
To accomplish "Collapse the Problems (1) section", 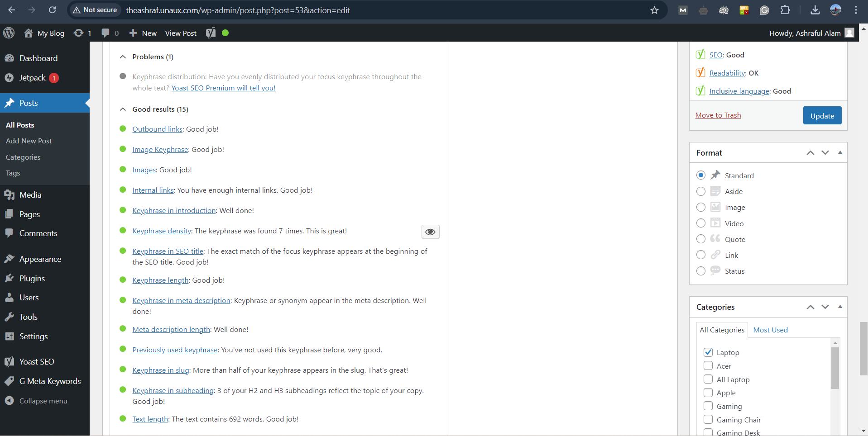I will click(123, 57).
